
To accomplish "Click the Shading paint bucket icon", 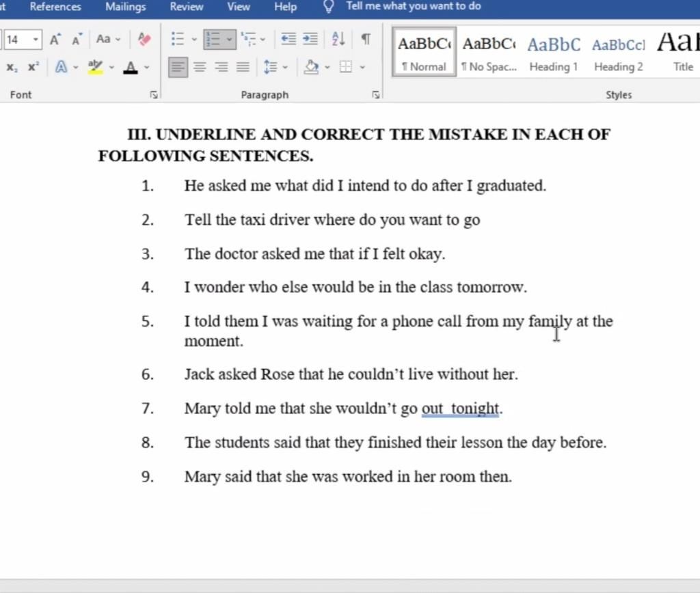I will 311,68.
